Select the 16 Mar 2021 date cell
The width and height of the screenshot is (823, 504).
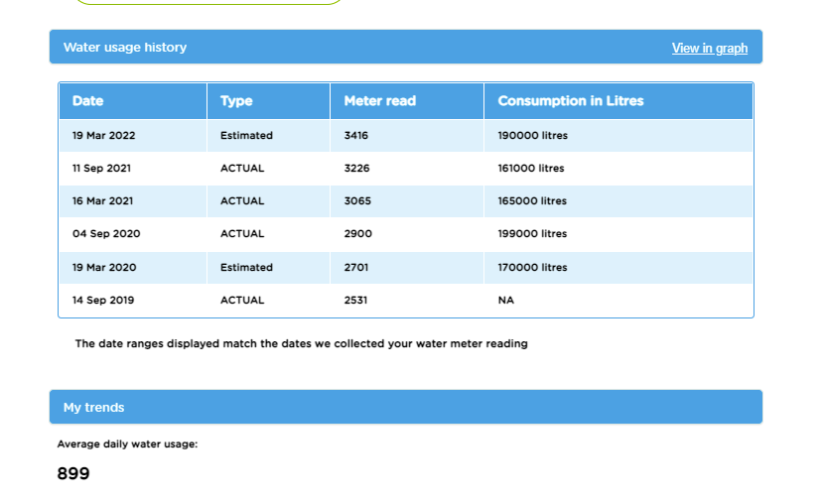tap(103, 201)
